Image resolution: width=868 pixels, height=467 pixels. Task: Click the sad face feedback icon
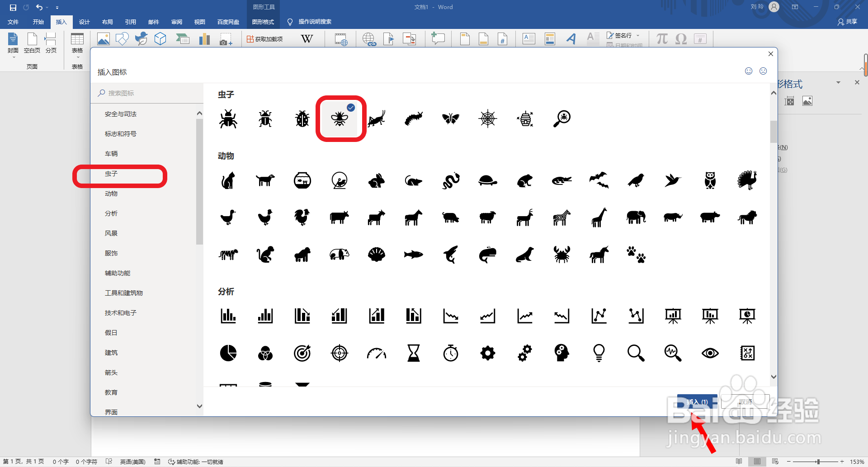click(763, 71)
